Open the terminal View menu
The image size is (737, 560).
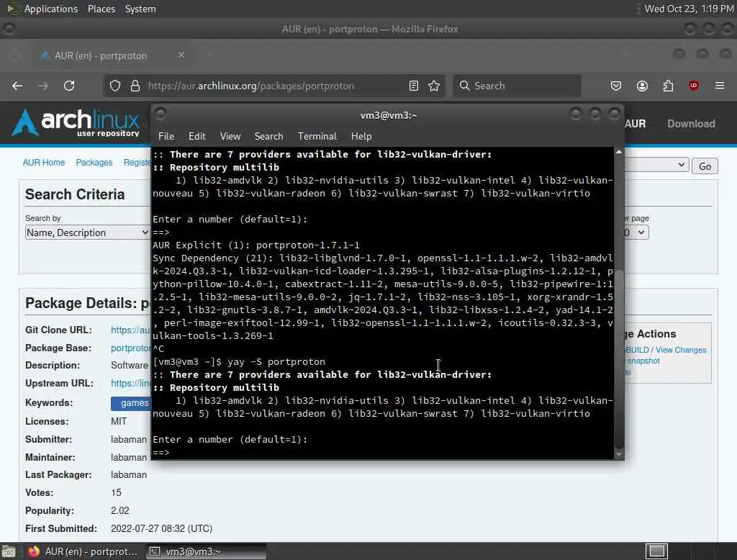[230, 136]
